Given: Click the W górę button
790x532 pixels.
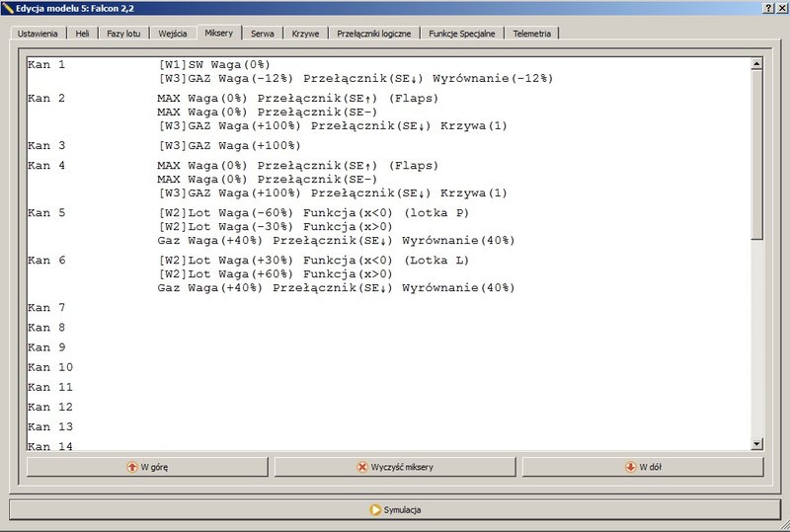Looking at the screenshot, I should pyautogui.click(x=147, y=467).
